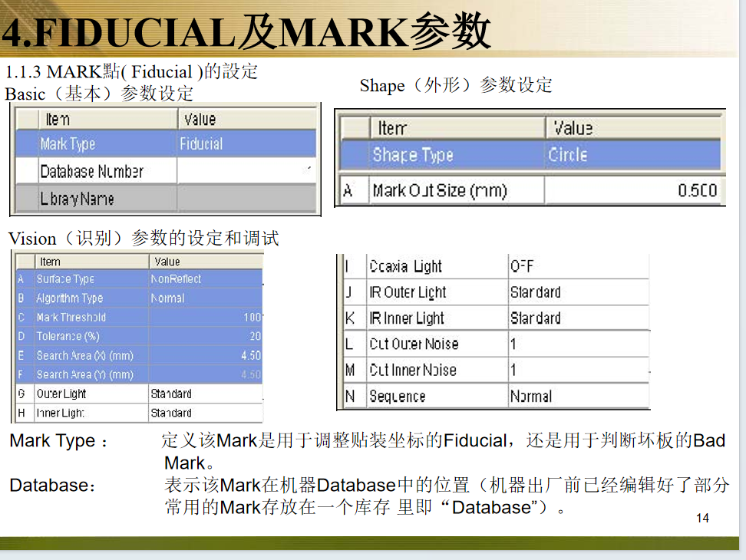Click the Mark Threshold value 100

[x=252, y=318]
